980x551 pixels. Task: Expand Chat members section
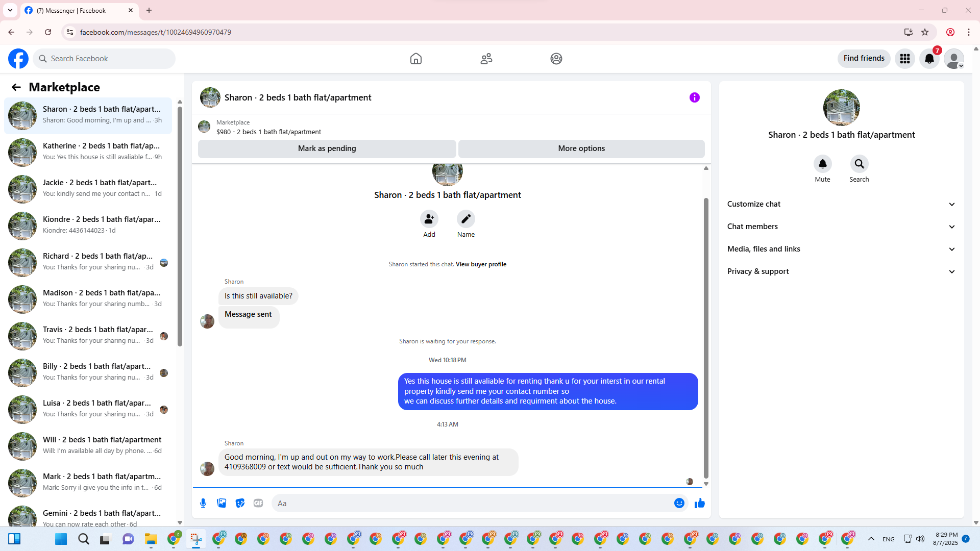point(841,227)
